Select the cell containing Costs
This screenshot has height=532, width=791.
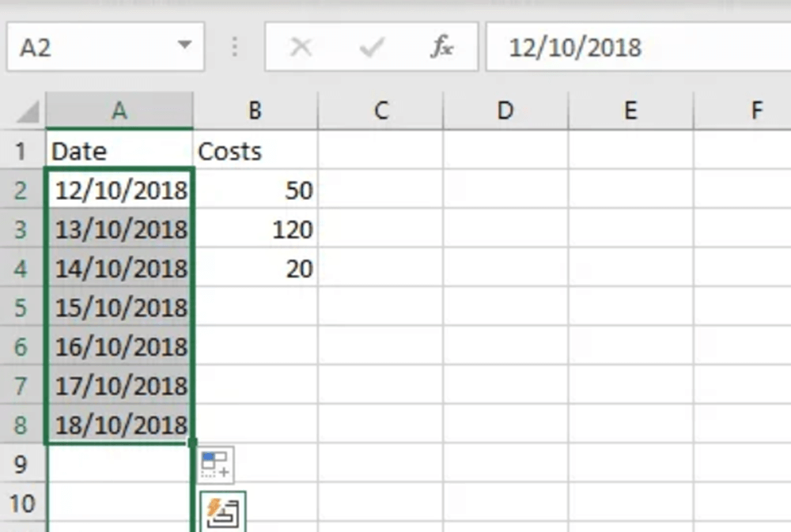[255, 151]
